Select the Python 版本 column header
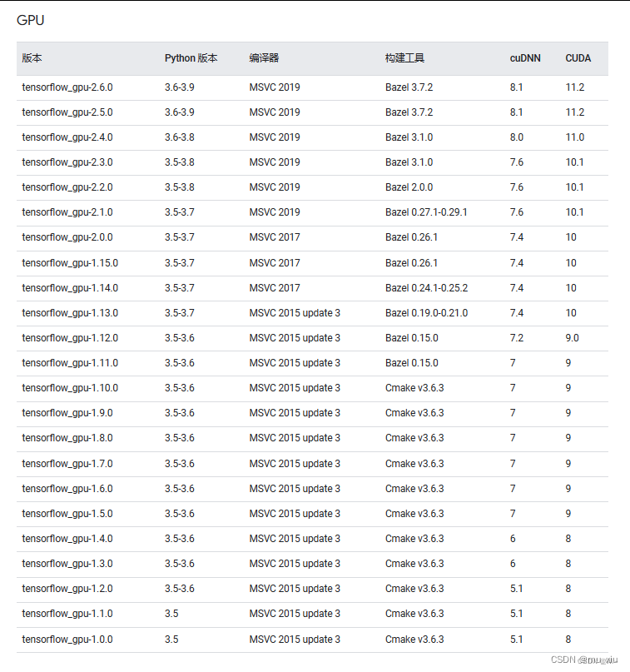Image resolution: width=630 pixels, height=672 pixels. click(x=191, y=57)
